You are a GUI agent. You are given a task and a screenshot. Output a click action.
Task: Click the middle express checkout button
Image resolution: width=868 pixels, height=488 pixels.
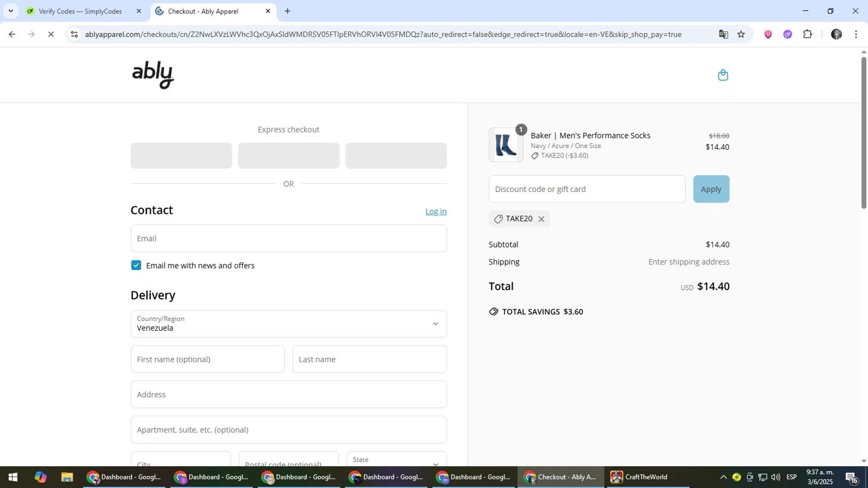coord(289,156)
